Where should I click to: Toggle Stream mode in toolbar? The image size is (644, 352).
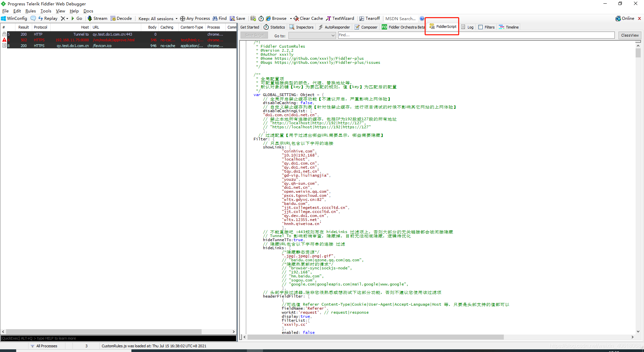point(97,18)
